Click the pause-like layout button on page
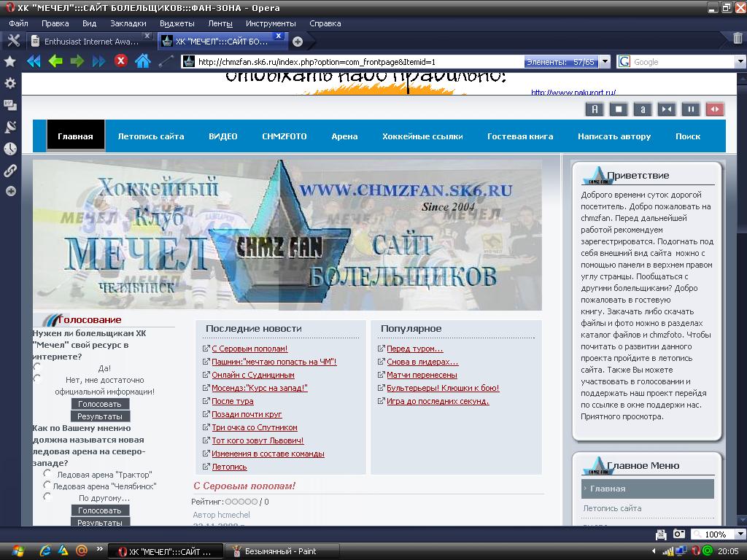The width and height of the screenshot is (747, 560). point(690,109)
